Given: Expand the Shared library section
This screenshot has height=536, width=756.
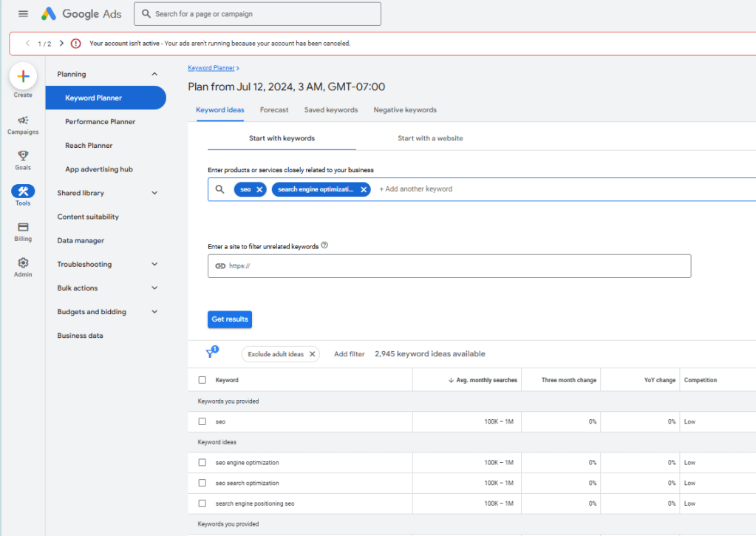Looking at the screenshot, I should tap(154, 193).
